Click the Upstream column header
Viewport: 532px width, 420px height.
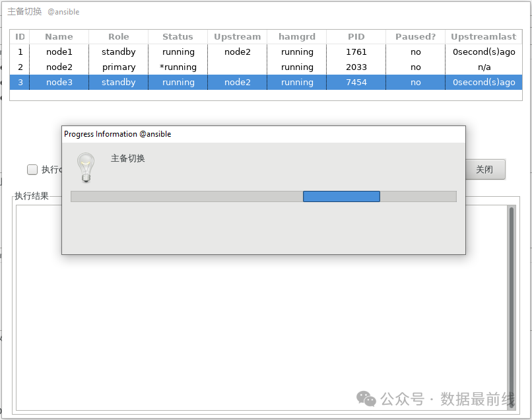(237, 37)
